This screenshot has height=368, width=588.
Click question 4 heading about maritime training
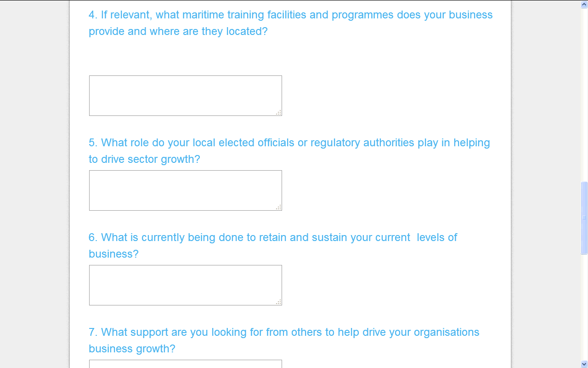[290, 23]
